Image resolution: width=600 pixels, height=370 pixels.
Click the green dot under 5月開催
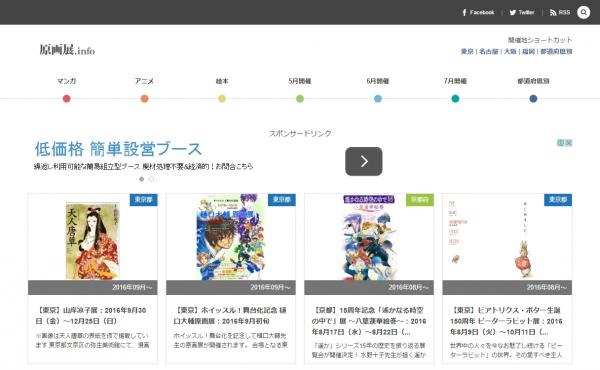(x=300, y=99)
